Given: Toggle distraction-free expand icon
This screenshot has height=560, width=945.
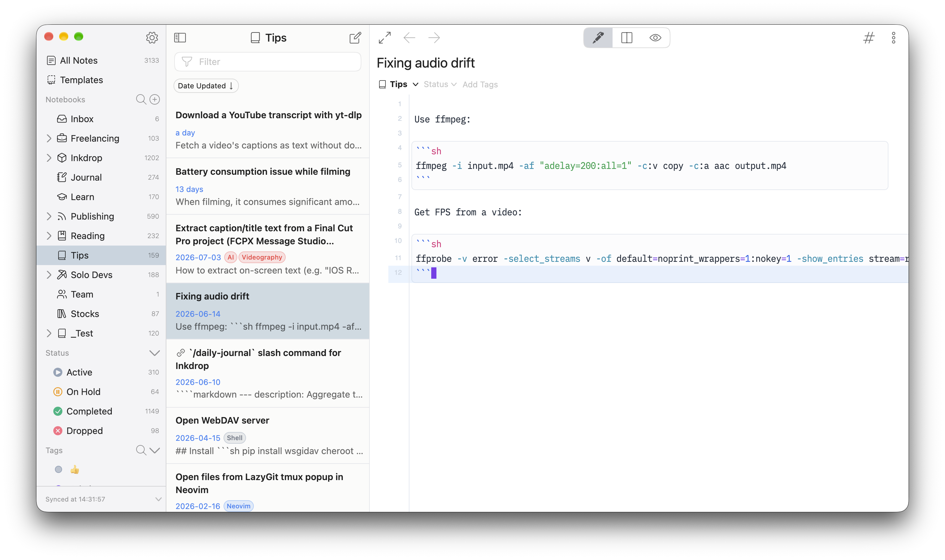Looking at the screenshot, I should point(384,37).
